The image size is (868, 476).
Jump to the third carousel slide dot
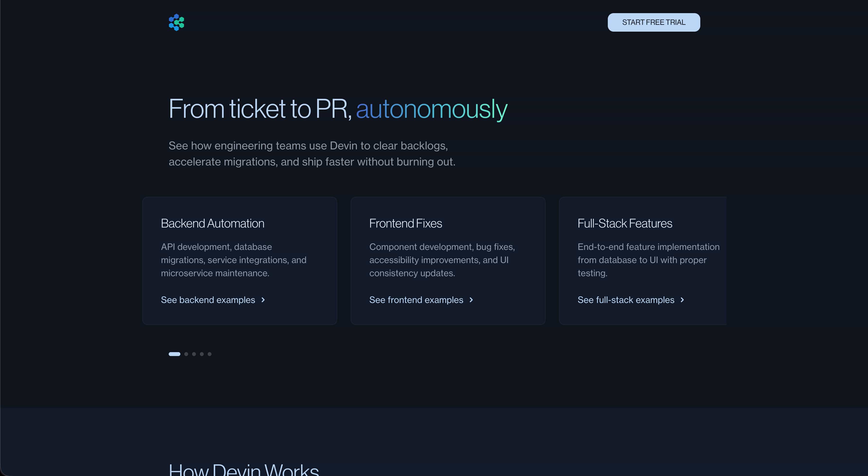click(194, 354)
